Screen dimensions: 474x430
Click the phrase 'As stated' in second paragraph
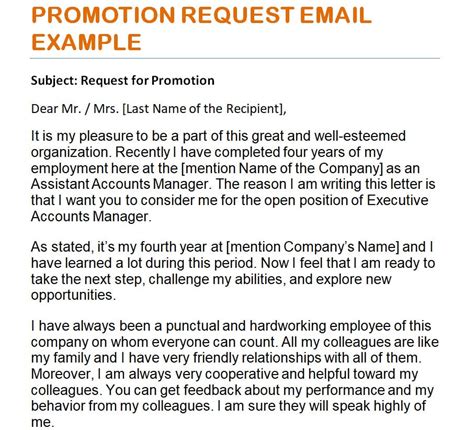click(x=61, y=247)
